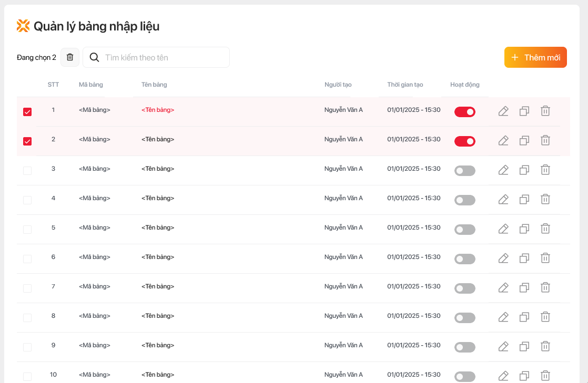Tick the checkbox in row 8
This screenshot has width=588, height=383.
pos(27,318)
